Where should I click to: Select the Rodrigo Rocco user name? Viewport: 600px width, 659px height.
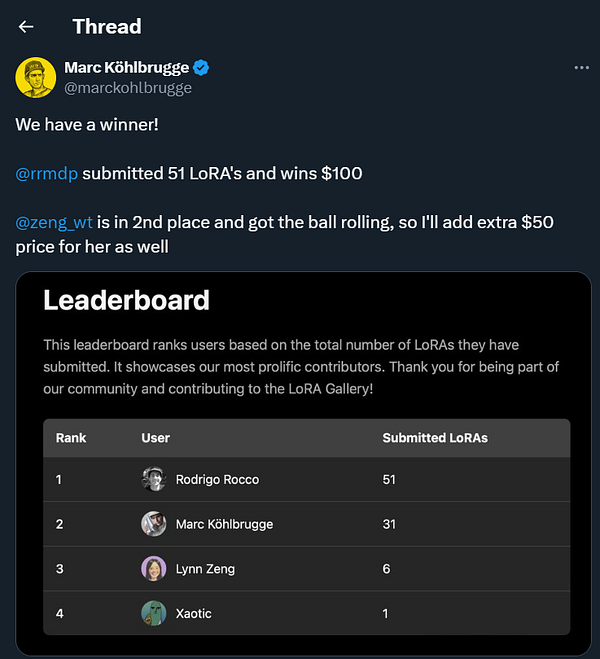[x=217, y=480]
